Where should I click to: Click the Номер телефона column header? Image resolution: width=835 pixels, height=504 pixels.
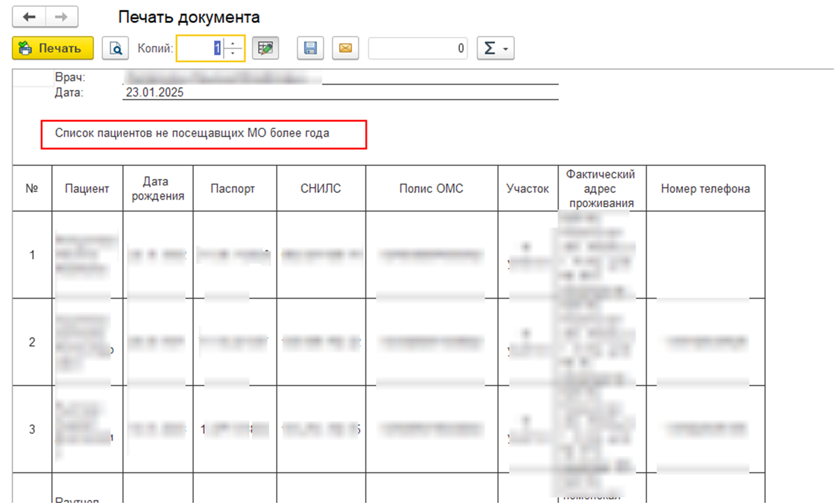(x=705, y=189)
